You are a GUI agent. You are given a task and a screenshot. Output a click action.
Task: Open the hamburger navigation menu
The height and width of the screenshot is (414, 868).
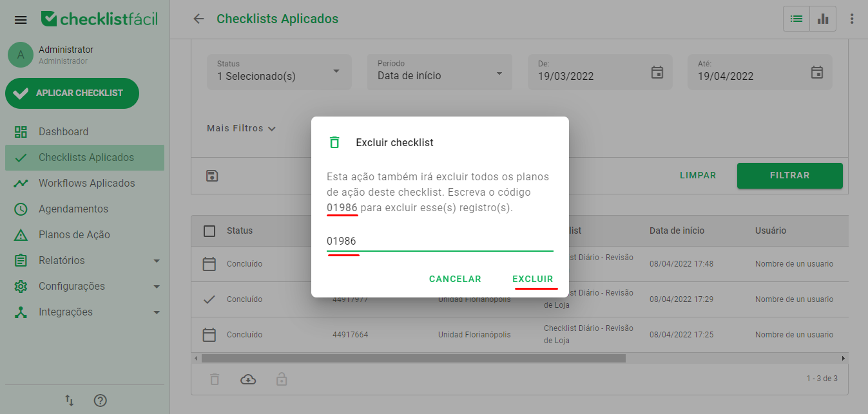coord(20,19)
